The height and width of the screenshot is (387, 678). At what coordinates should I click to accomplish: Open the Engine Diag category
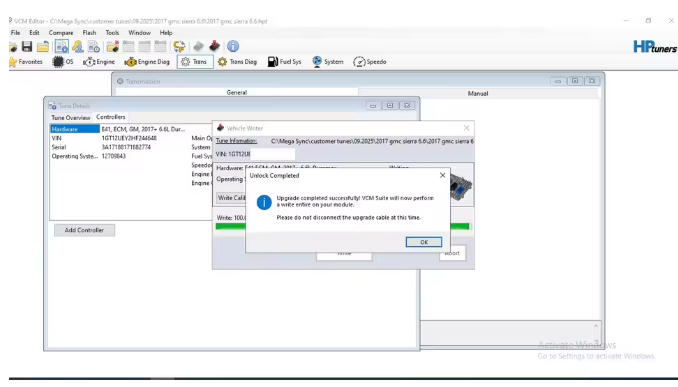[147, 62]
